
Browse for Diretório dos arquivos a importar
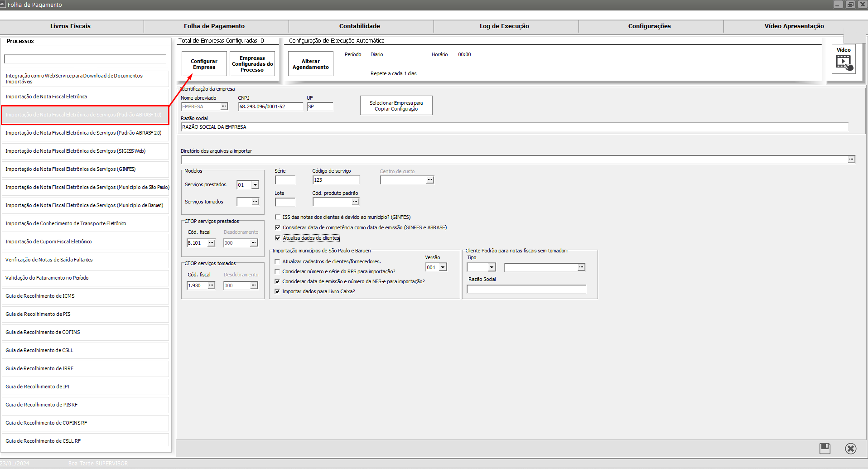(x=851, y=160)
